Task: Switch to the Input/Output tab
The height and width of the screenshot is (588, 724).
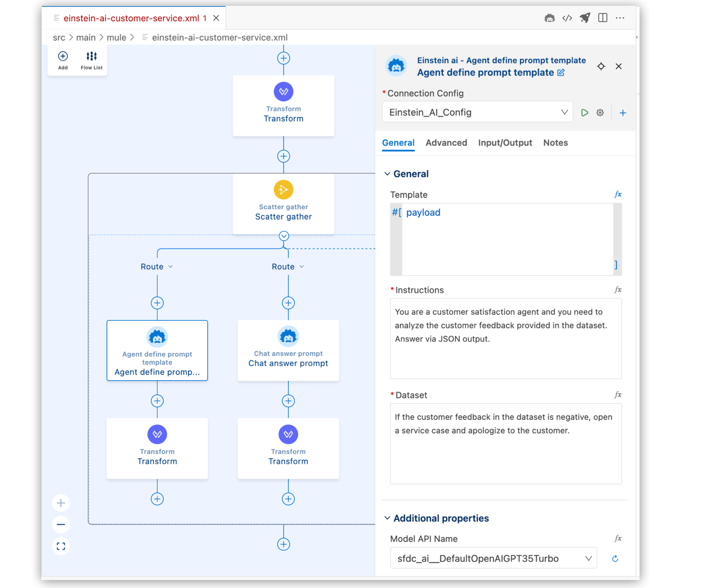Action: click(x=505, y=143)
